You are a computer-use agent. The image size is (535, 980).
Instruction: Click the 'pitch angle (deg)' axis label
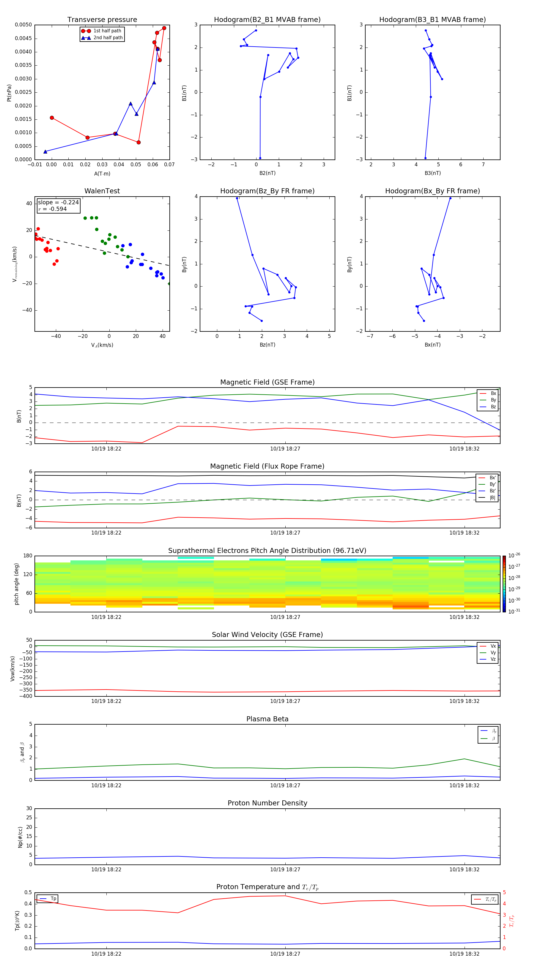(x=16, y=584)
